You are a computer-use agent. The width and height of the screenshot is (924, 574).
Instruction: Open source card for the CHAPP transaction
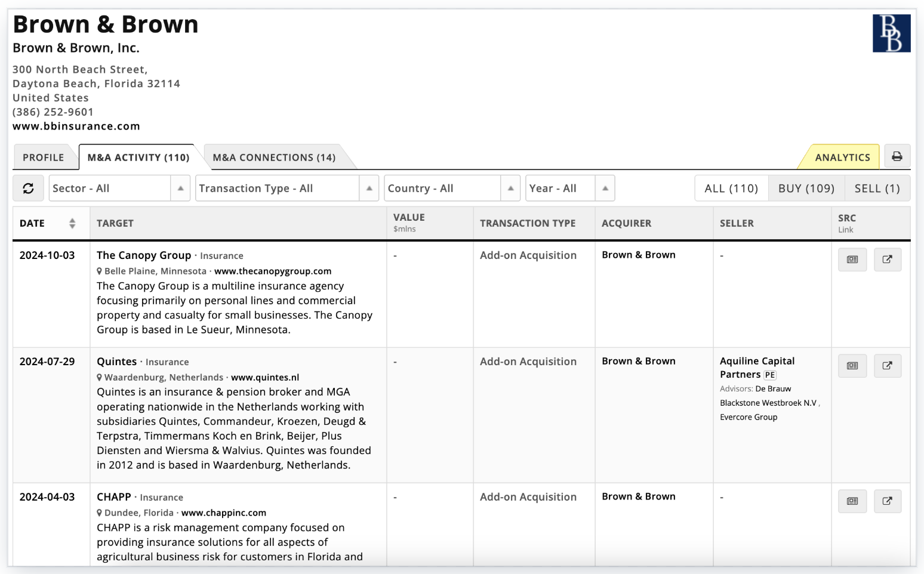852,501
